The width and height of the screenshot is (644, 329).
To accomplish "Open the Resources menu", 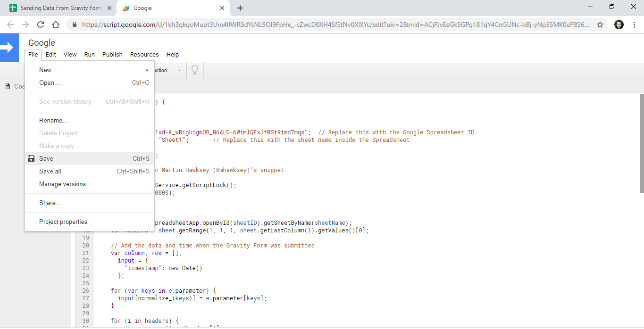I will click(x=144, y=54).
